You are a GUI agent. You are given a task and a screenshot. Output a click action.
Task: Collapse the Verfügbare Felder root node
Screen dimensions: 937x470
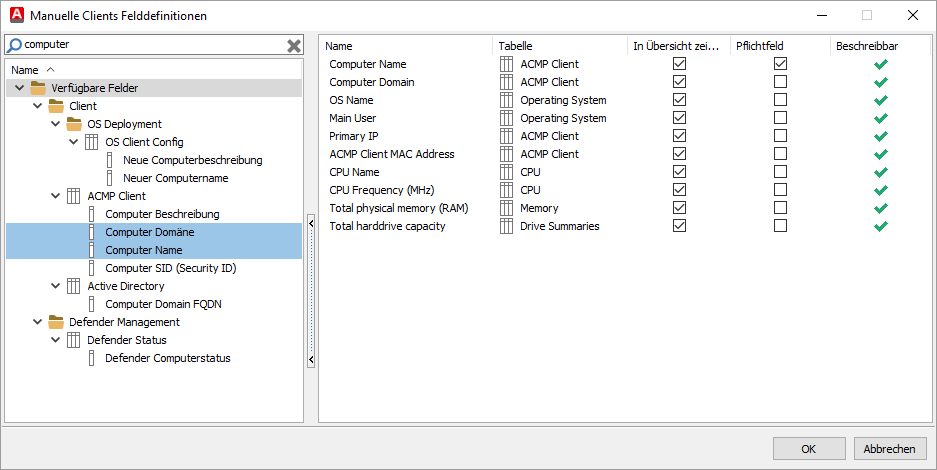click(20, 88)
